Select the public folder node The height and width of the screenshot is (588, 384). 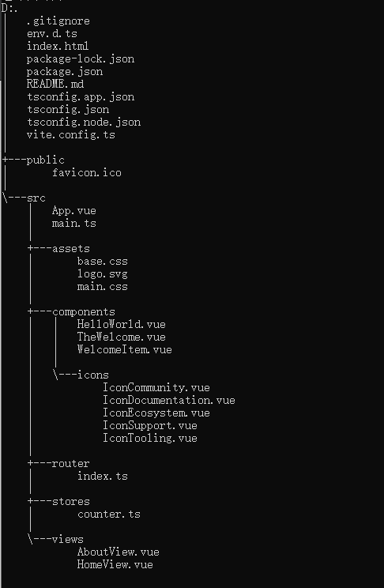(45, 160)
